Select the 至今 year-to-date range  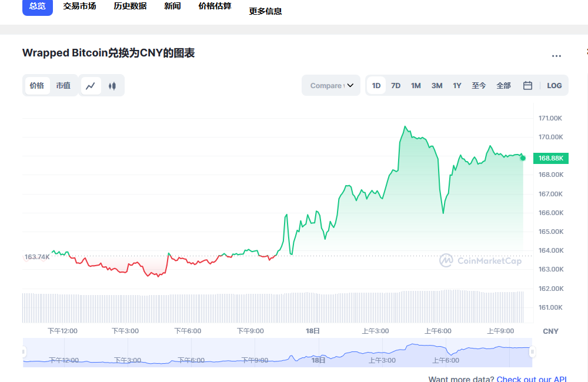pyautogui.click(x=479, y=85)
